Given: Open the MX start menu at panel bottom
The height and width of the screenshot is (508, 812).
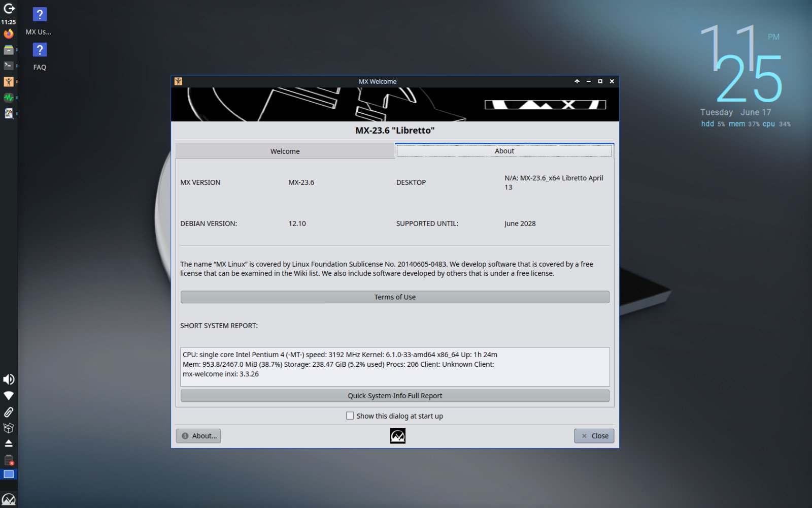Looking at the screenshot, I should (x=9, y=499).
